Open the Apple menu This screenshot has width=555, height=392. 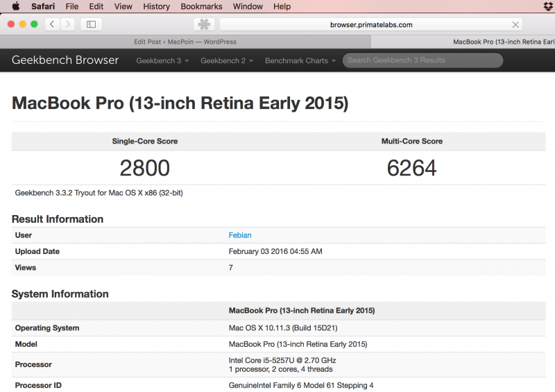point(15,6)
